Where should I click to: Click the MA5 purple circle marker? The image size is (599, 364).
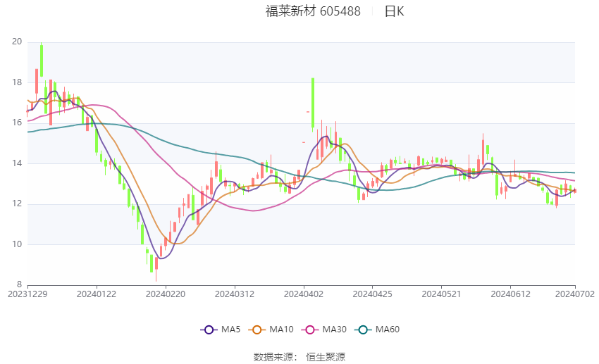point(209,330)
